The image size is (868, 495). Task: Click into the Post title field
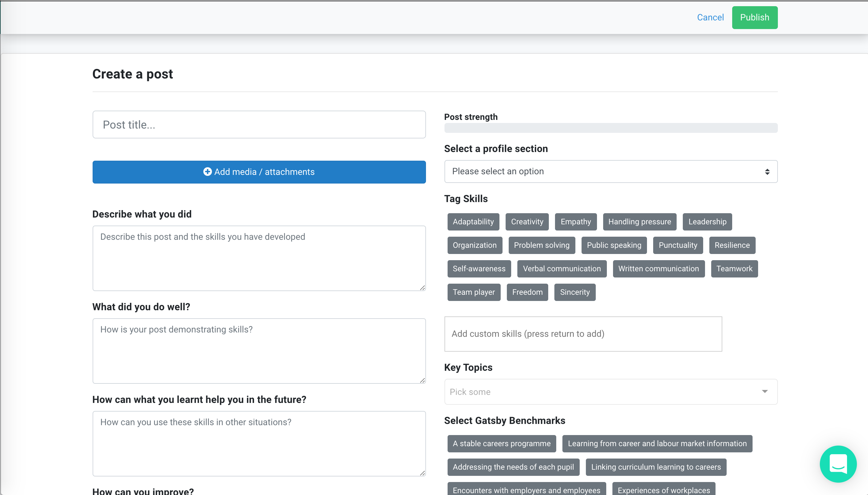pyautogui.click(x=259, y=125)
